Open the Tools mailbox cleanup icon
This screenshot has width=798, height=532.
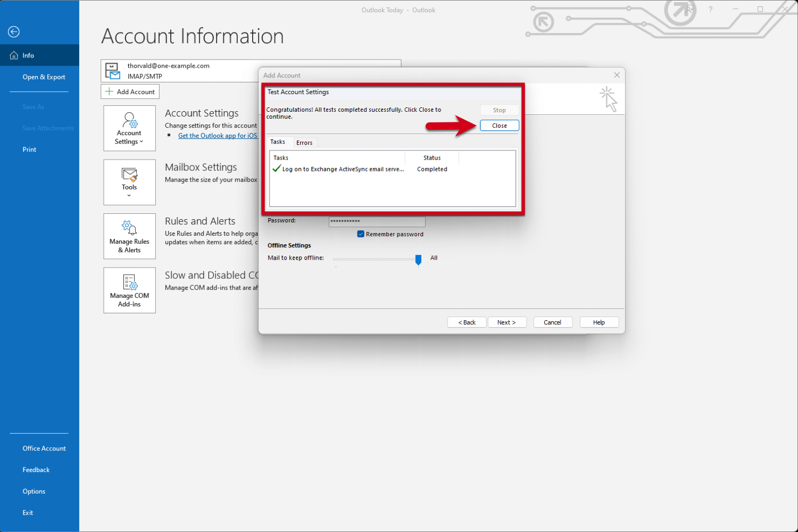[129, 174]
